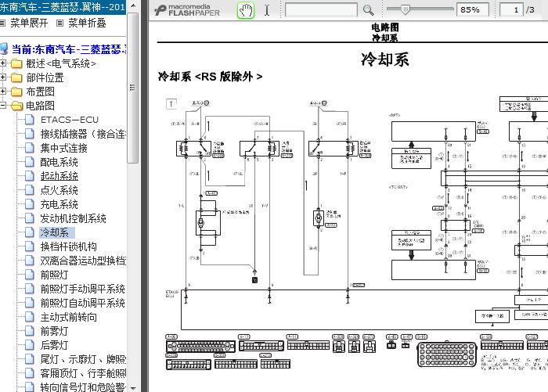The height and width of the screenshot is (392, 548).
Task: Click the document icon beside 充电系统
Action: click(x=30, y=204)
